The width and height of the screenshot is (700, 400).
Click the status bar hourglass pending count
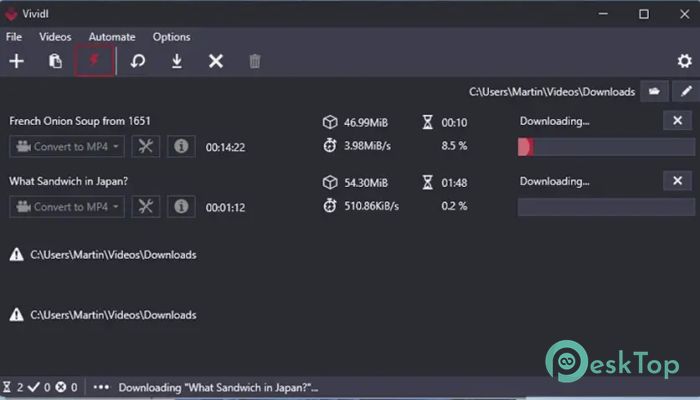tap(13, 387)
